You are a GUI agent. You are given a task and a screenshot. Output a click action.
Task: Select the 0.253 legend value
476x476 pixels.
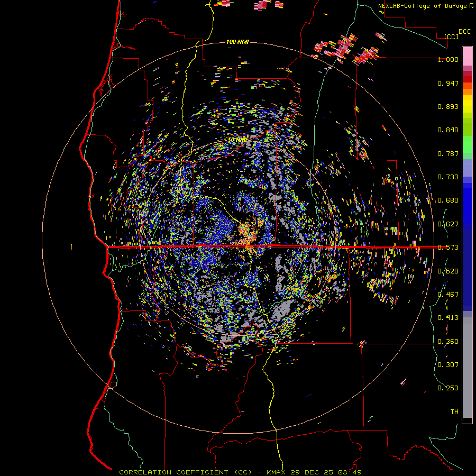(448, 388)
